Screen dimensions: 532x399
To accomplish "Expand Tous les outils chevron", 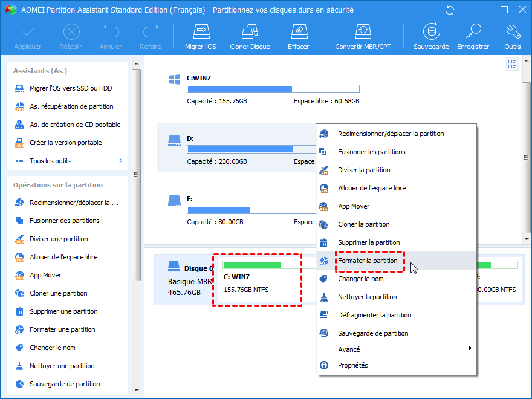I will pos(120,160).
